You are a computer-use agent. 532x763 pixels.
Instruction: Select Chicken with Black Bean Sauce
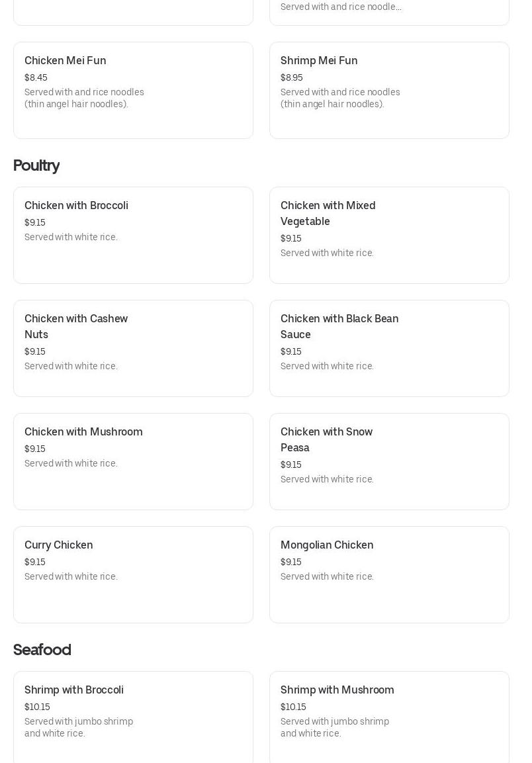(x=388, y=348)
